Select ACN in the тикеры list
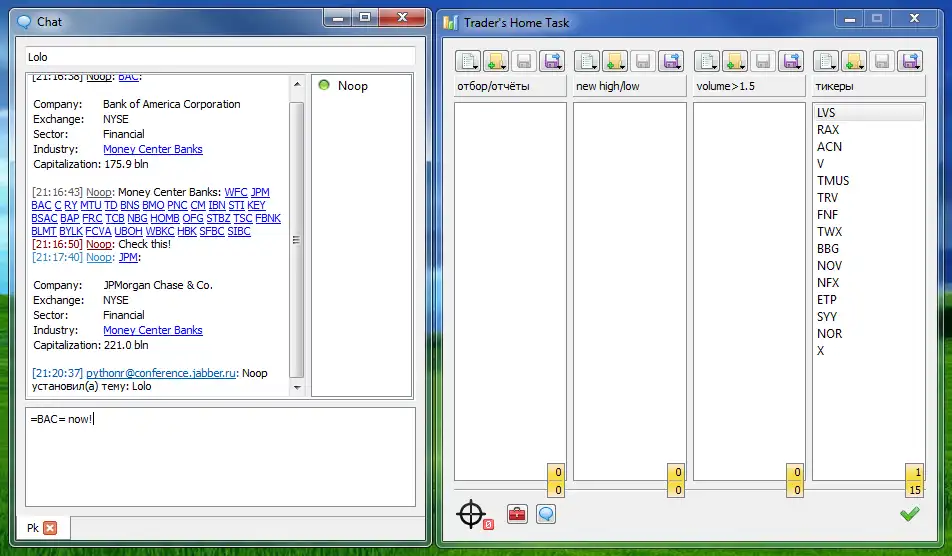This screenshot has width=952, height=556. click(869, 147)
